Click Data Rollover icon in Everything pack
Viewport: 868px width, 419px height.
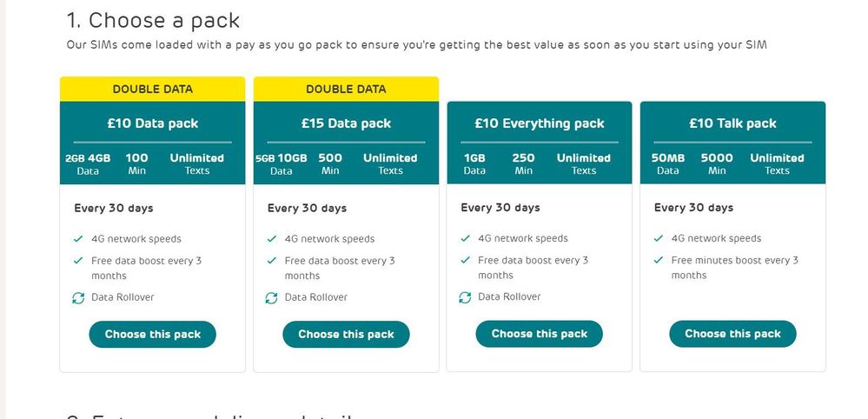point(465,297)
